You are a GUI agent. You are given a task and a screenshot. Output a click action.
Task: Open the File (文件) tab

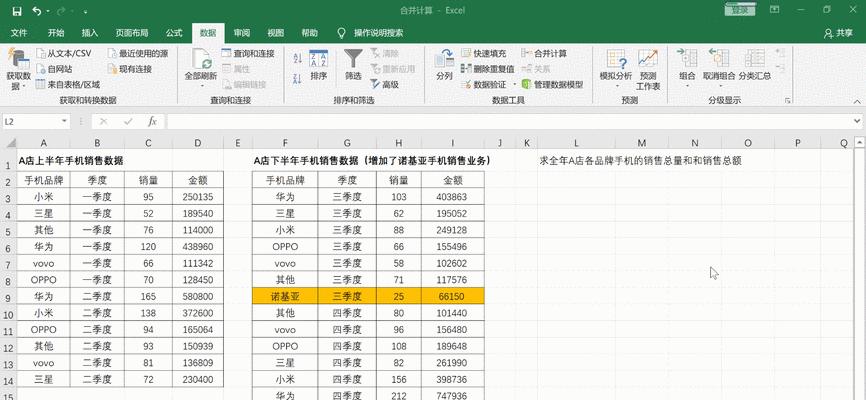point(19,33)
